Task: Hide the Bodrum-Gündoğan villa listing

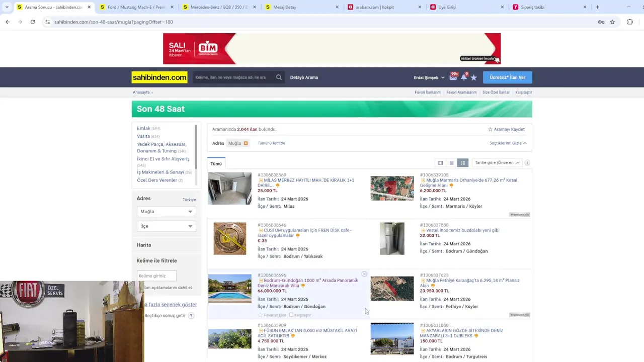Action: [x=364, y=274]
